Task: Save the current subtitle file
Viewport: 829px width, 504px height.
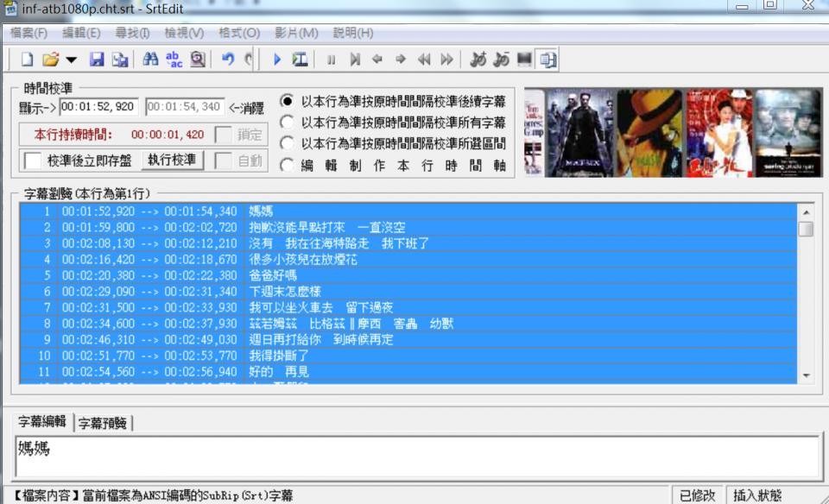Action: [98, 59]
